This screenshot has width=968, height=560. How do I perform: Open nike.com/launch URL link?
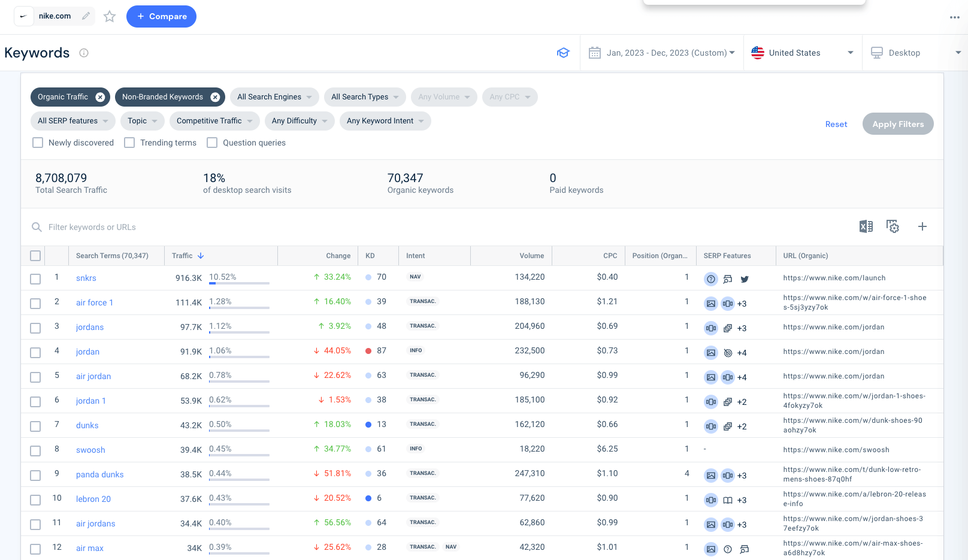[834, 278]
